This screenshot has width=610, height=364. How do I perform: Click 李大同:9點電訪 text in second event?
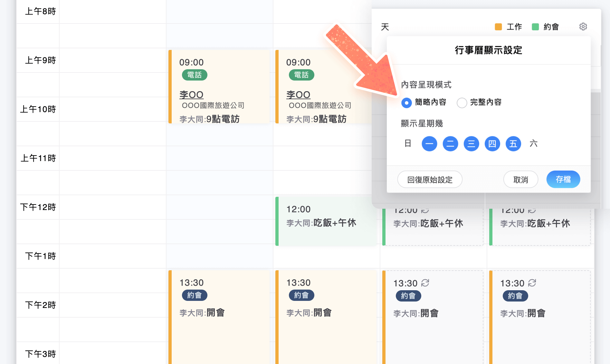(316, 119)
